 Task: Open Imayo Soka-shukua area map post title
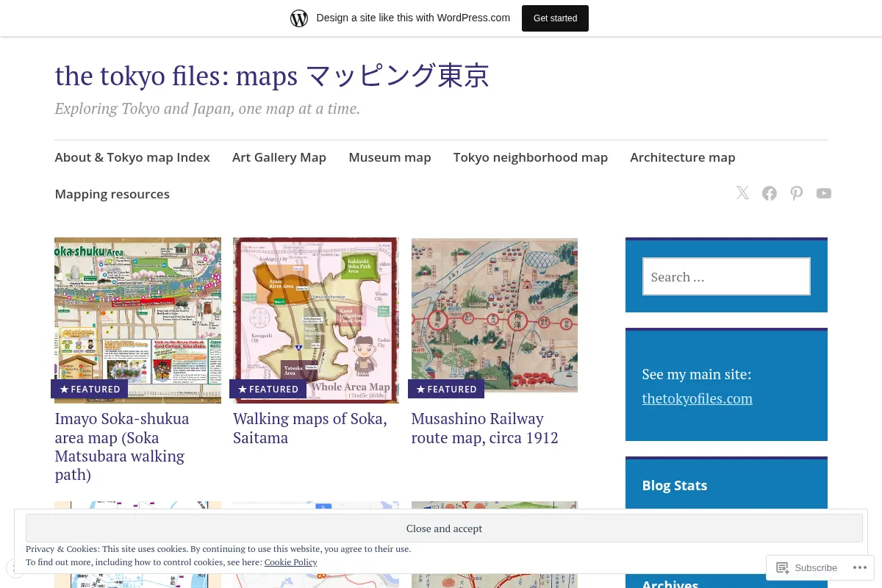click(x=122, y=447)
